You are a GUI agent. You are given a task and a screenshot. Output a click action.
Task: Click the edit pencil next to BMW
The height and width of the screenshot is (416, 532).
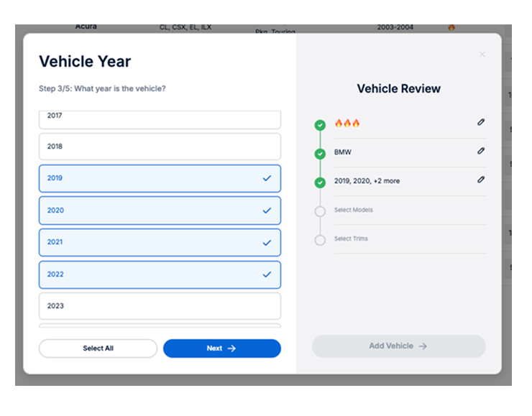tap(481, 152)
